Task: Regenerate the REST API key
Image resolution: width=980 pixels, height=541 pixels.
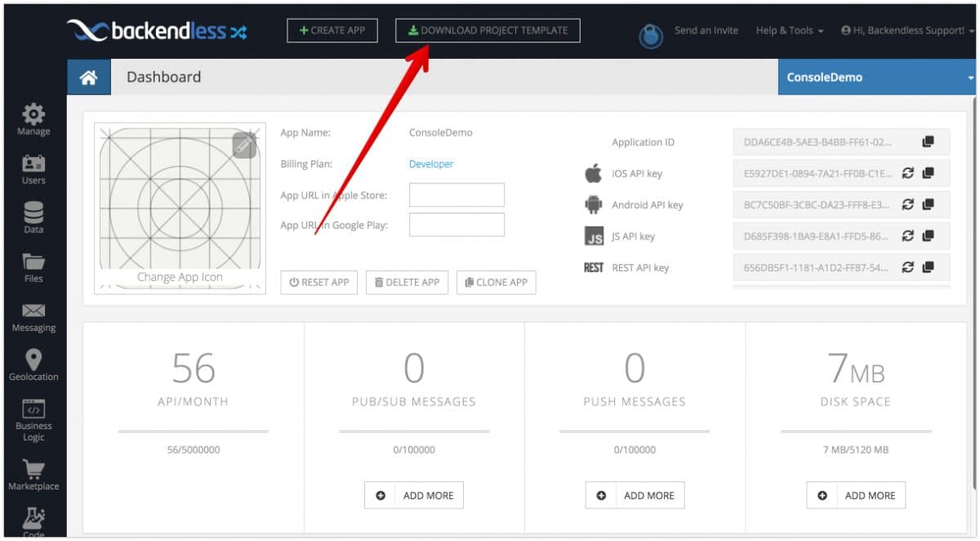Action: point(908,266)
